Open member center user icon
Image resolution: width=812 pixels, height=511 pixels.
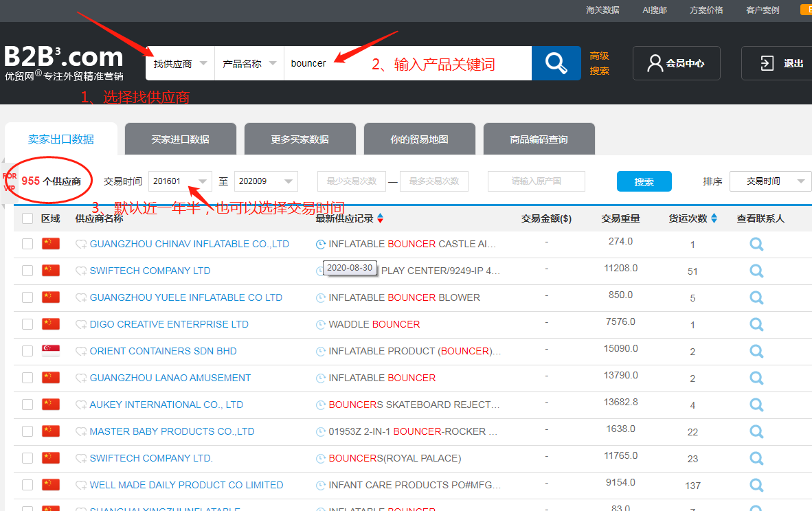click(x=655, y=63)
